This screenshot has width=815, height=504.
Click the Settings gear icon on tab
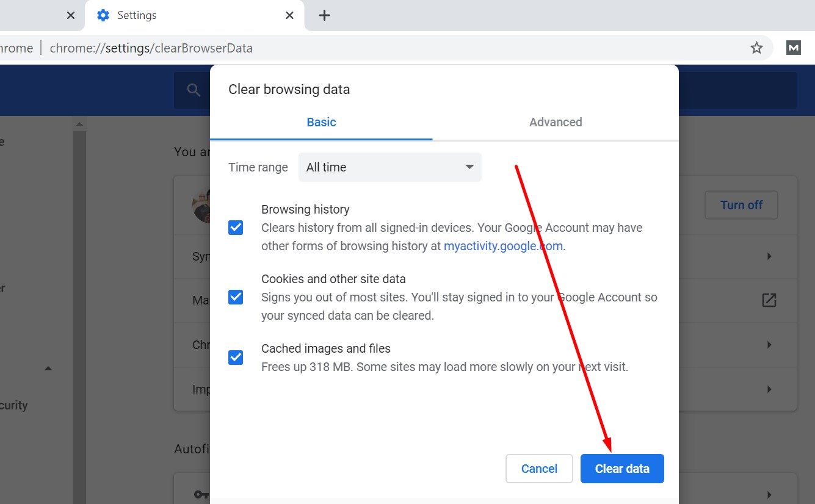coord(103,15)
